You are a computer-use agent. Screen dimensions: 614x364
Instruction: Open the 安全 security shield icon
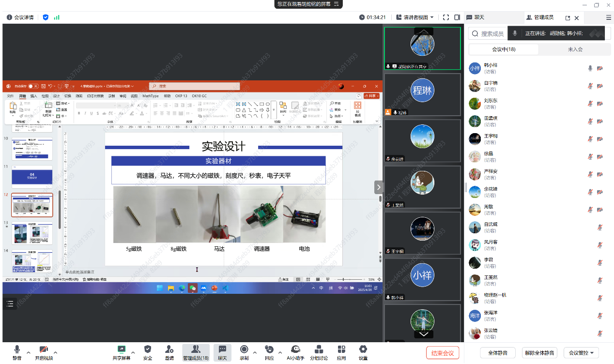point(148,349)
